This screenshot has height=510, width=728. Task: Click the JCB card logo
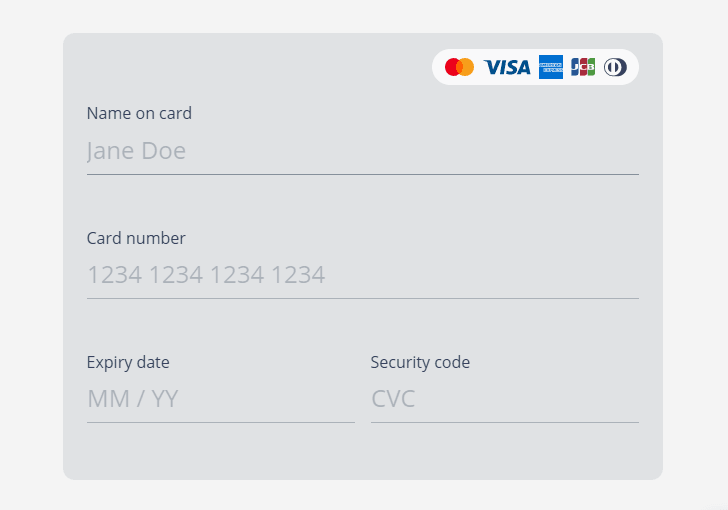coord(583,67)
